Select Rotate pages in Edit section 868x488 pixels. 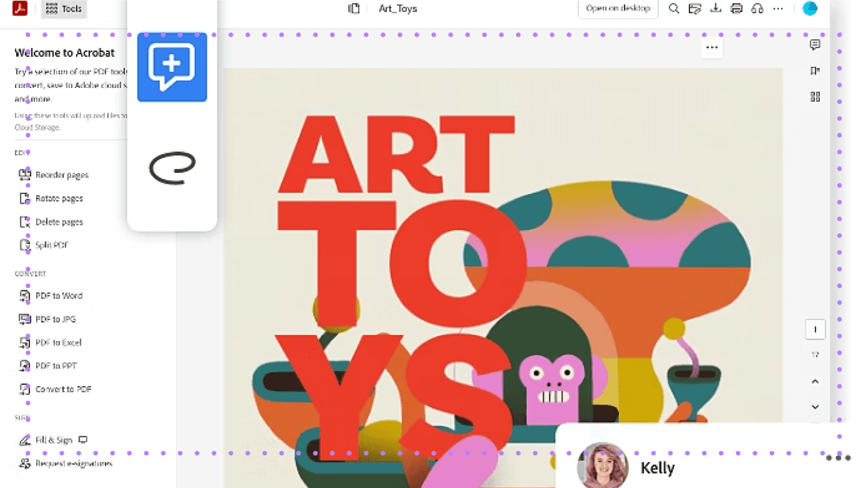58,198
